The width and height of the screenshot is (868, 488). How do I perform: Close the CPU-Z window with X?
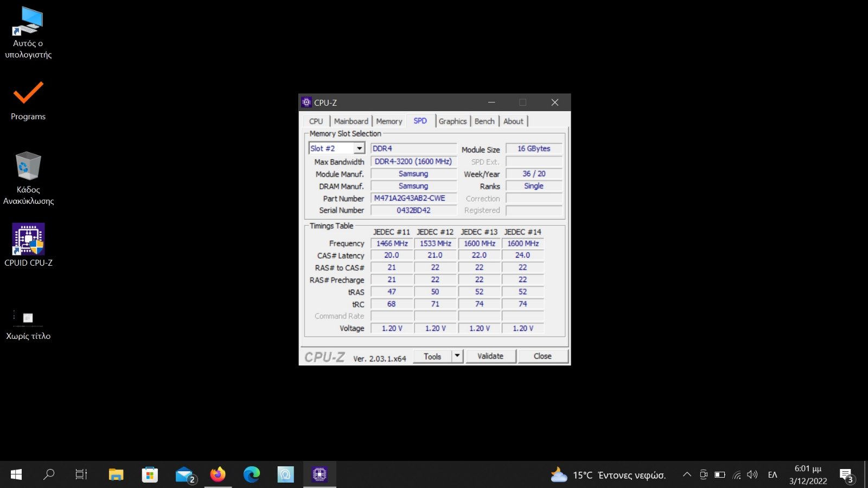coord(555,102)
